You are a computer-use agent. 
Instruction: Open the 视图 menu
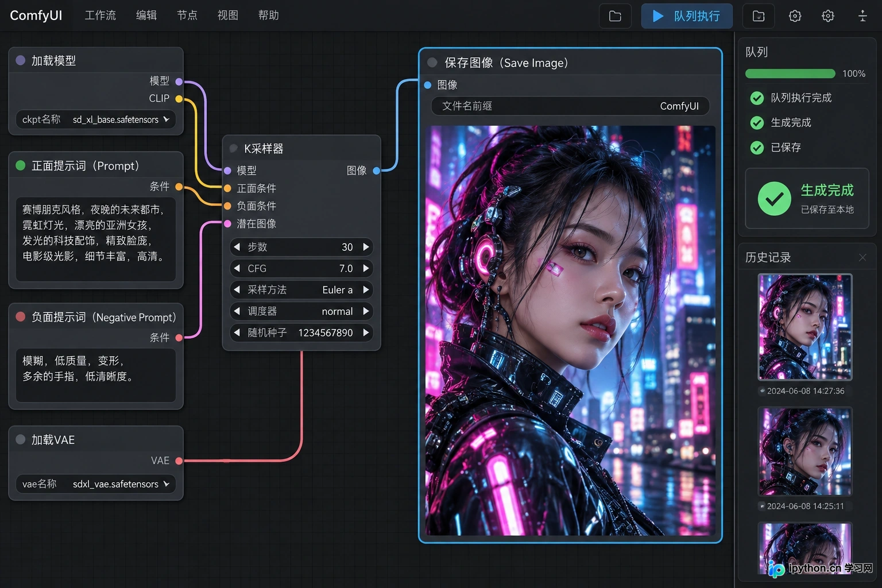[228, 16]
